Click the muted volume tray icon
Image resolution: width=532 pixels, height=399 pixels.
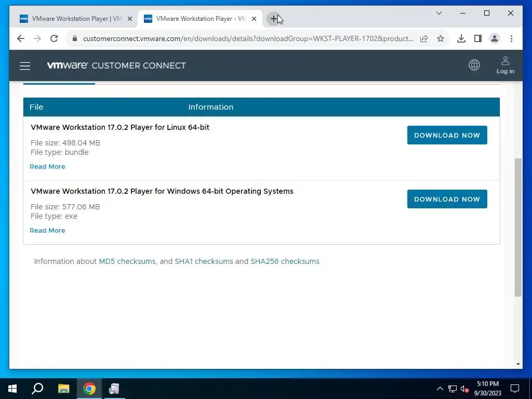click(x=464, y=389)
